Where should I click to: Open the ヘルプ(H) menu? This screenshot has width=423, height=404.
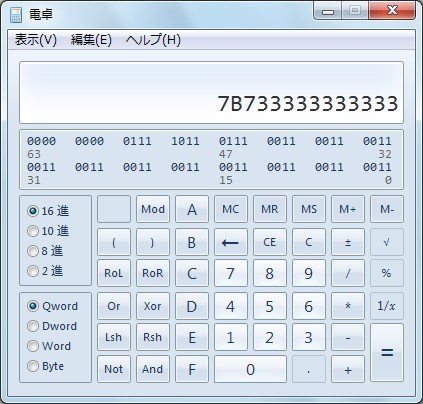(x=153, y=40)
